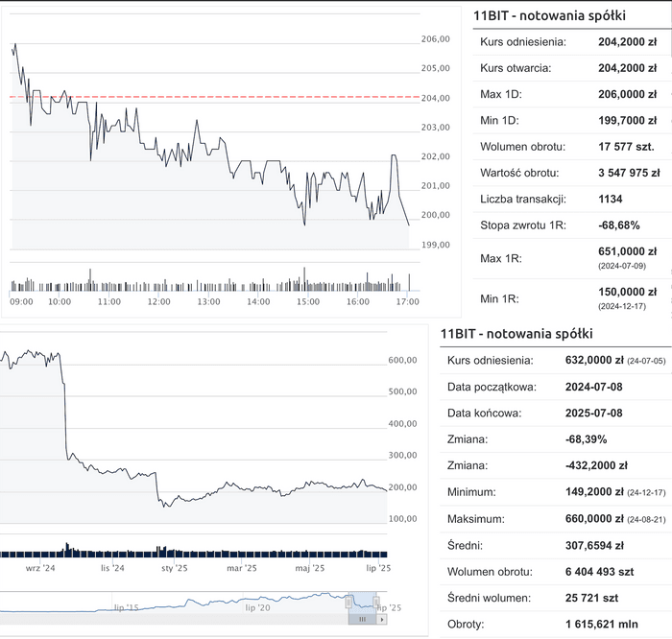The height and width of the screenshot is (639, 672).
Task: Click the Zmiana value -432,2000 zł
Action: [x=596, y=465]
